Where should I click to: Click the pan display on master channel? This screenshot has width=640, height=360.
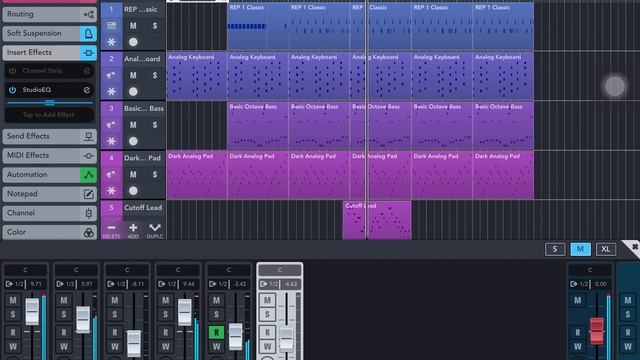coord(590,270)
